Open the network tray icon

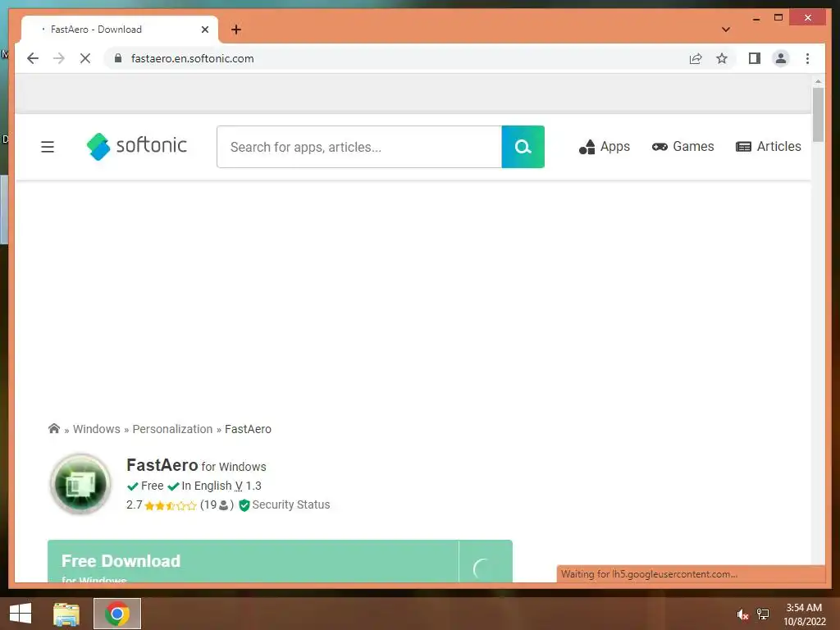point(763,614)
